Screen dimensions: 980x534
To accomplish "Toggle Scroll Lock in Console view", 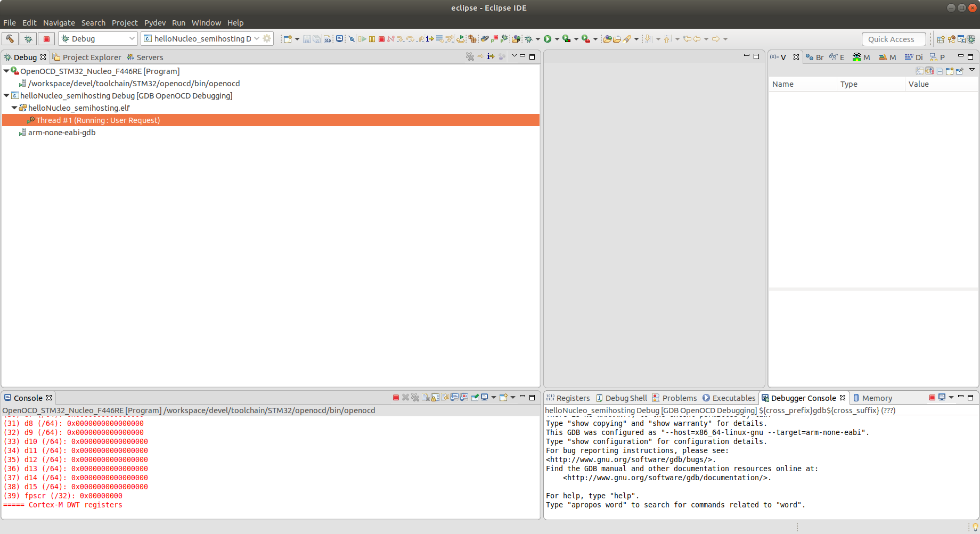I will coord(435,397).
